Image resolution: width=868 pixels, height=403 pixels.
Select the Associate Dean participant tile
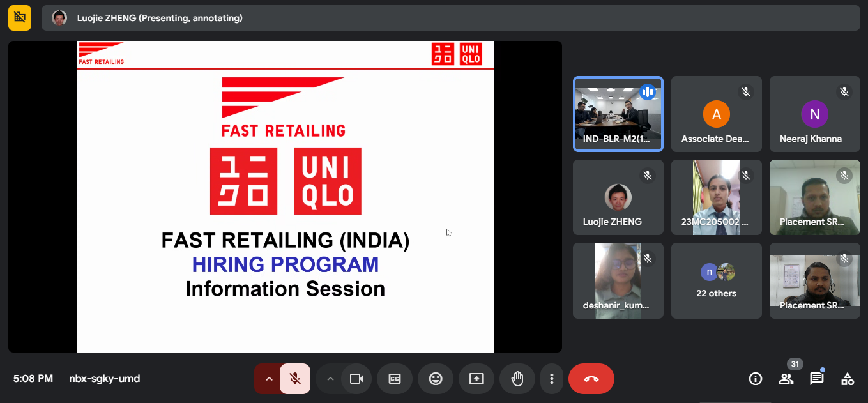point(717,114)
